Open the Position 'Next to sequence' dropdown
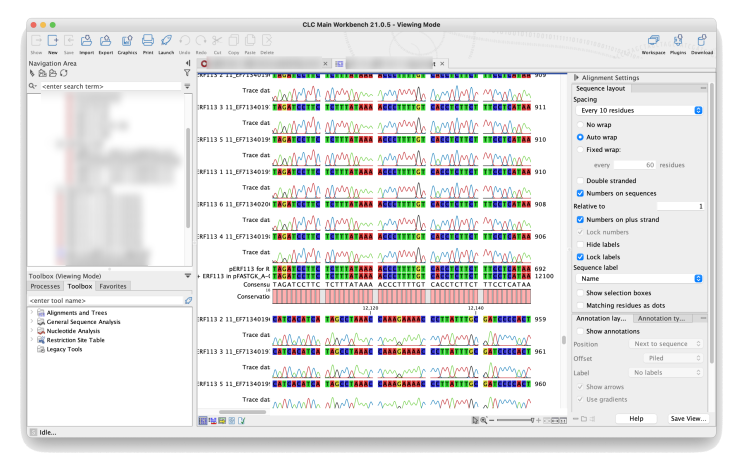 [x=666, y=344]
